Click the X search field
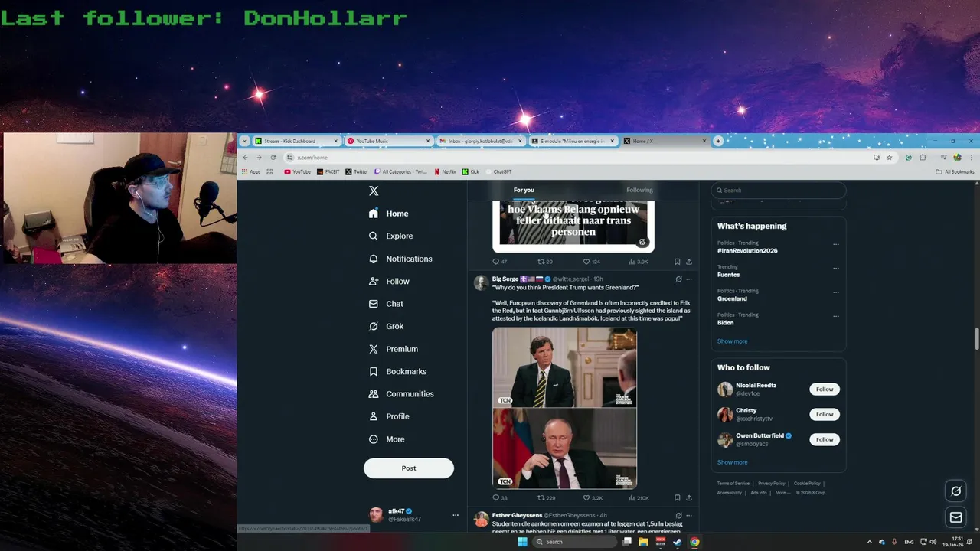Screen dimensions: 980x551 (779, 191)
